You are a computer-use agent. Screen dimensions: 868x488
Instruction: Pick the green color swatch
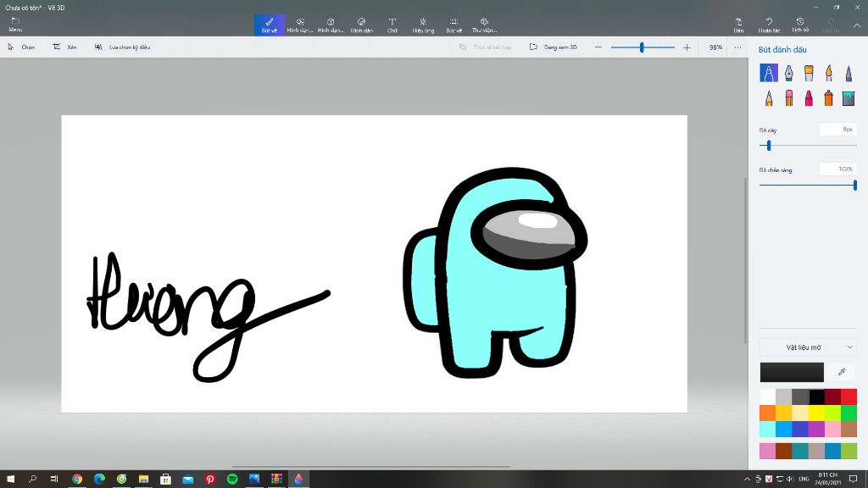tap(849, 413)
